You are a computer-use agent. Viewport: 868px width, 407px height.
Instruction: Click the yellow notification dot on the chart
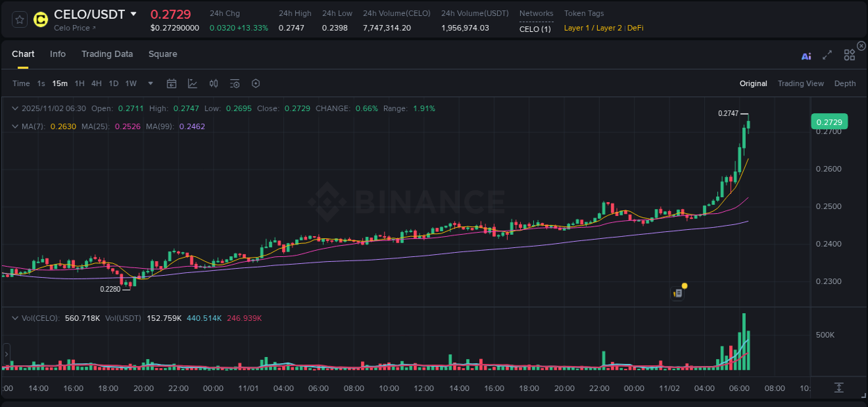point(684,286)
